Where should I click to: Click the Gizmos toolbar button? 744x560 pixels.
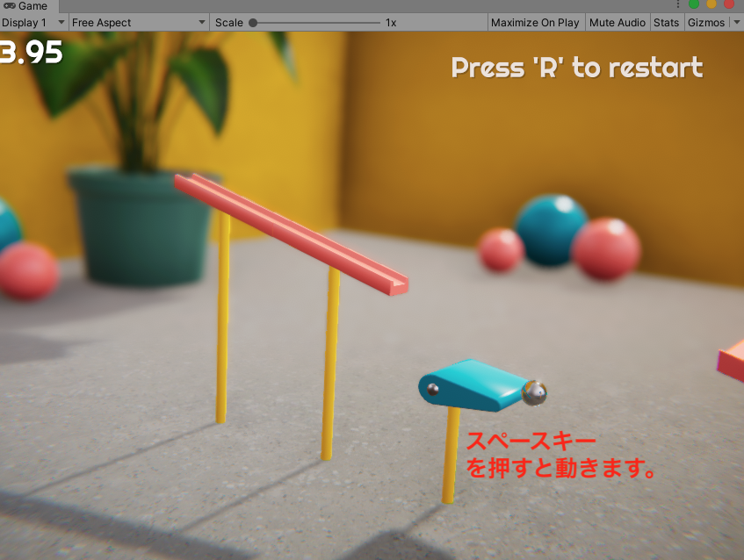(705, 23)
